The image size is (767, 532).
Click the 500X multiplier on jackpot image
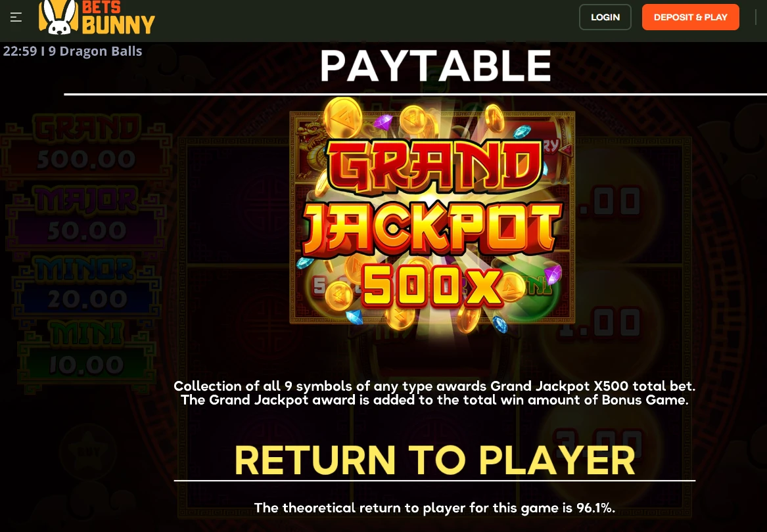tap(432, 286)
